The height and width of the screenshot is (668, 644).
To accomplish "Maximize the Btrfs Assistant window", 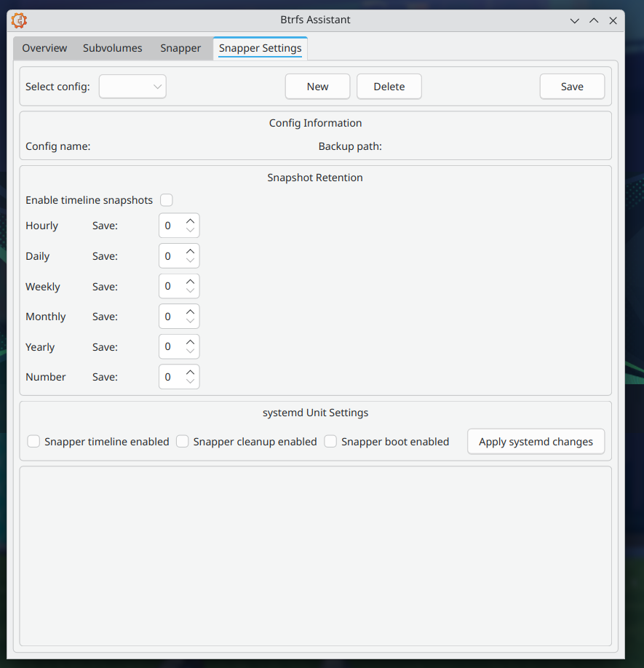I will pos(594,20).
